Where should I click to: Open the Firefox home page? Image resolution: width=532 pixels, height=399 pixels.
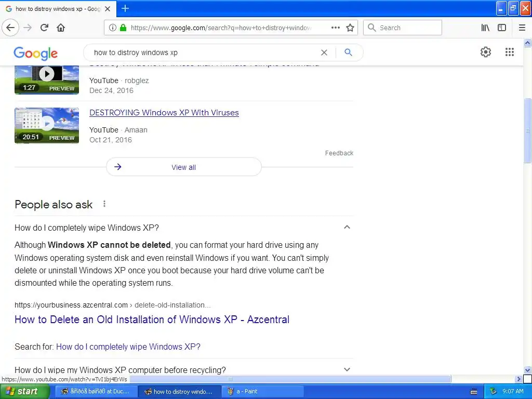tap(61, 28)
